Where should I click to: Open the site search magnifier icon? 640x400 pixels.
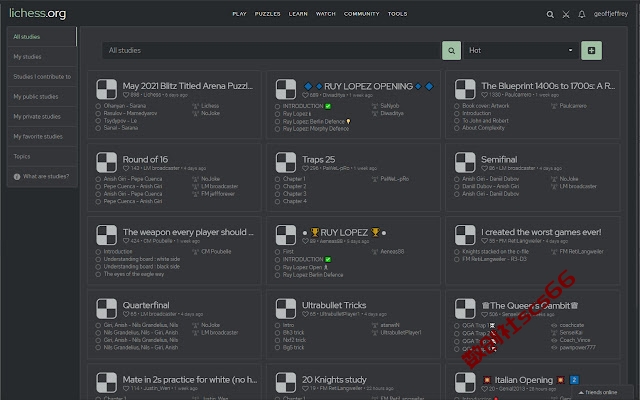click(x=550, y=14)
